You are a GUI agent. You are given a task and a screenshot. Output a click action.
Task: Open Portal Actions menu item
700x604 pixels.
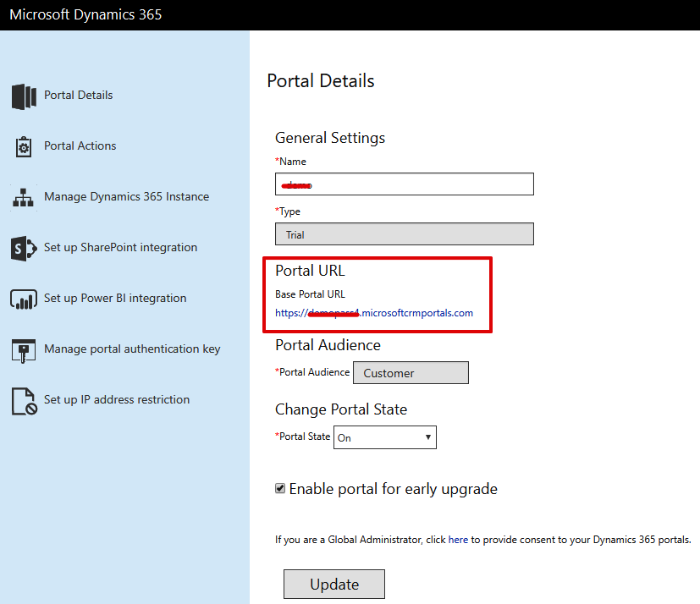point(80,146)
